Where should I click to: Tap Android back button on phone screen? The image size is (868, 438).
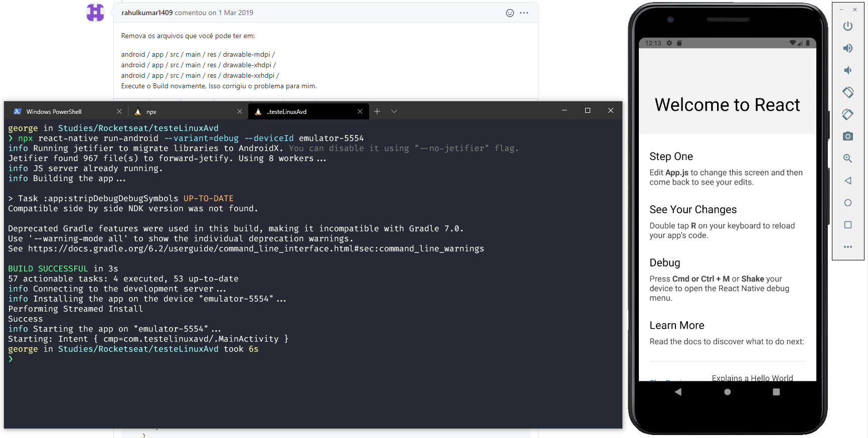[678, 392]
